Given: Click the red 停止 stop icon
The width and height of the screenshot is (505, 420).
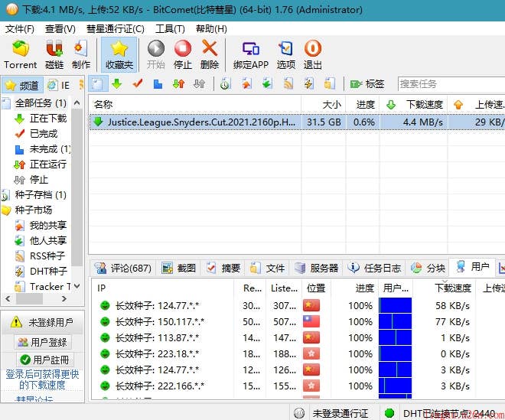Looking at the screenshot, I should [183, 54].
